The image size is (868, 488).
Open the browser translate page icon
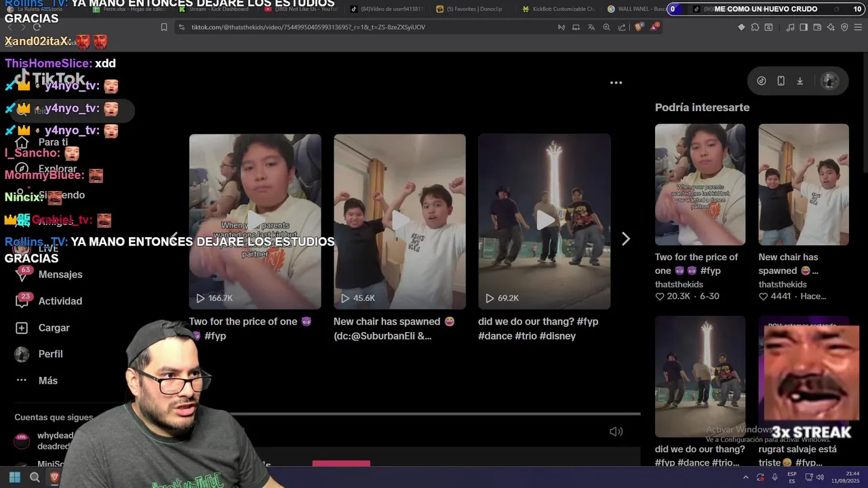click(x=591, y=27)
